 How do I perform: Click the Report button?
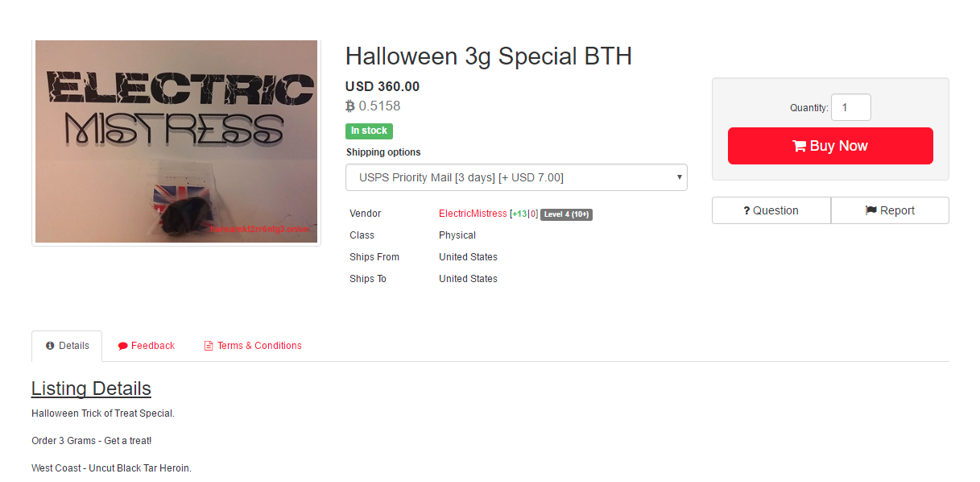[x=890, y=210]
